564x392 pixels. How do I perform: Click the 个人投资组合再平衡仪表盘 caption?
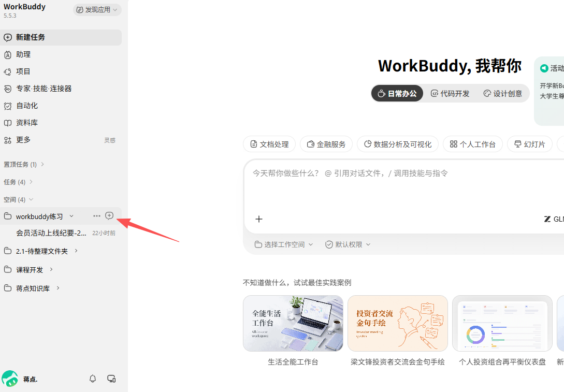coord(502,362)
